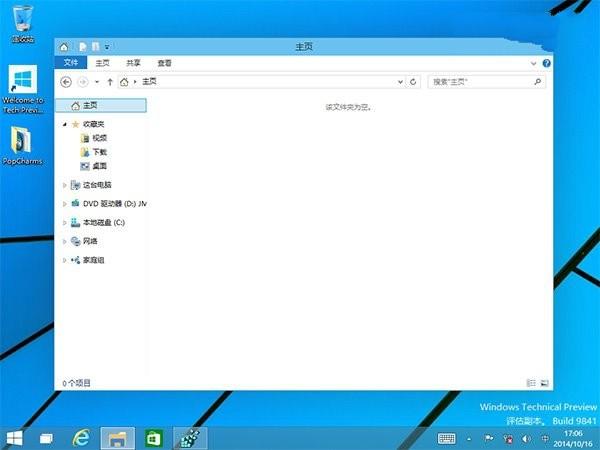
Task: Click the 搜索"主页" search box
Action: (x=484, y=81)
